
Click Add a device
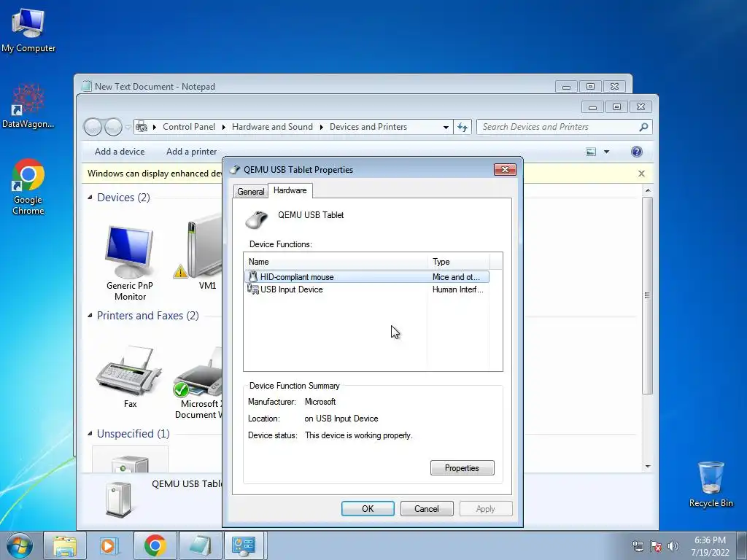point(120,152)
